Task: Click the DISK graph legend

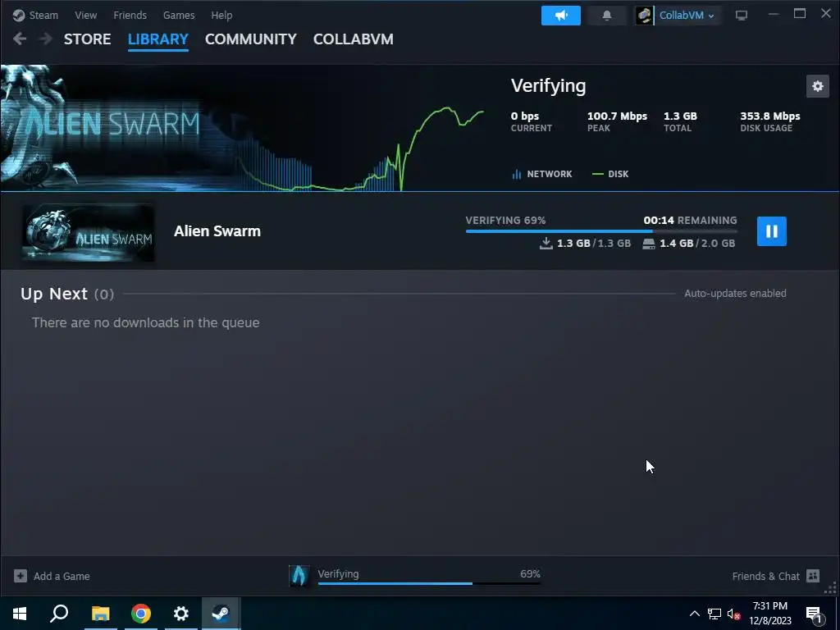Action: (610, 174)
